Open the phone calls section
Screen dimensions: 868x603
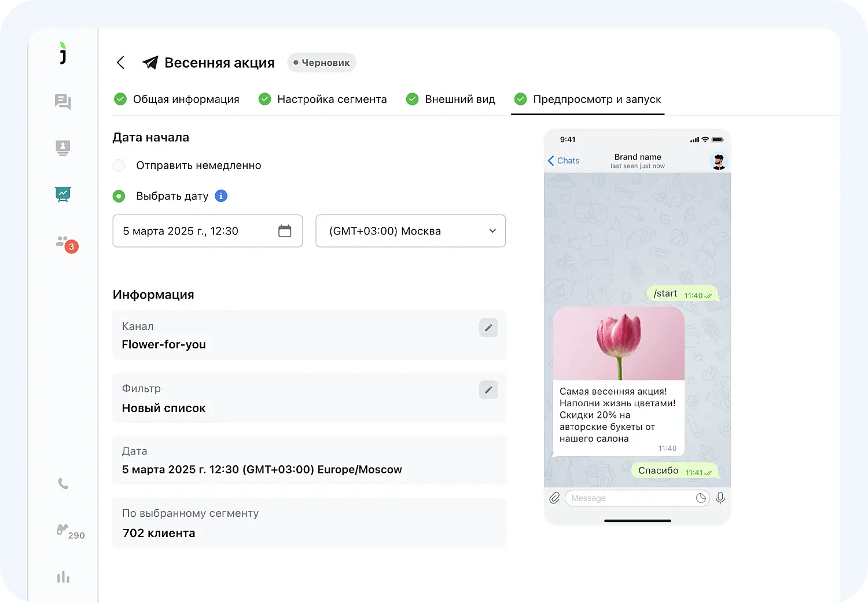[x=62, y=484]
